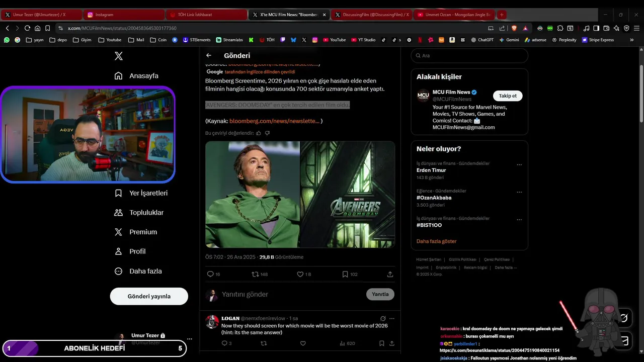This screenshot has width=644, height=362.
Task: Open a new browser tab
Action: pos(502,15)
